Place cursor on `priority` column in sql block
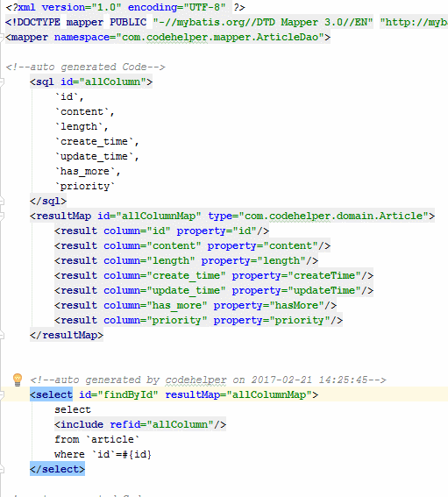The image size is (448, 497). pos(85,187)
